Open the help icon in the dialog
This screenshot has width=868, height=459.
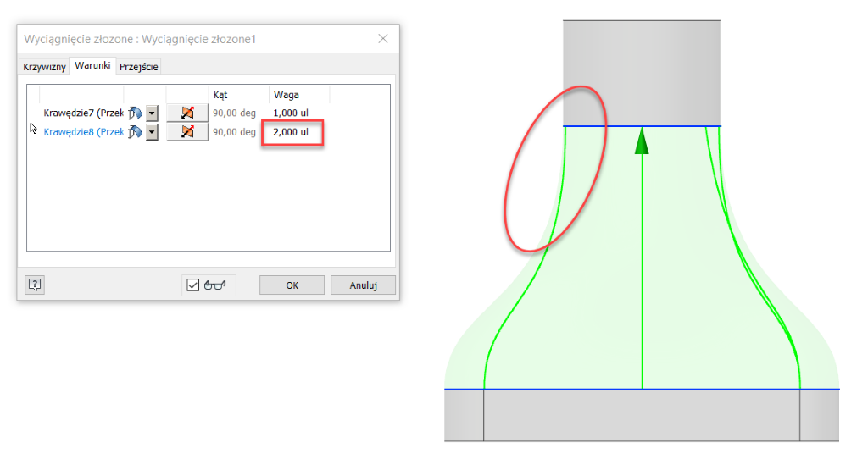point(35,285)
